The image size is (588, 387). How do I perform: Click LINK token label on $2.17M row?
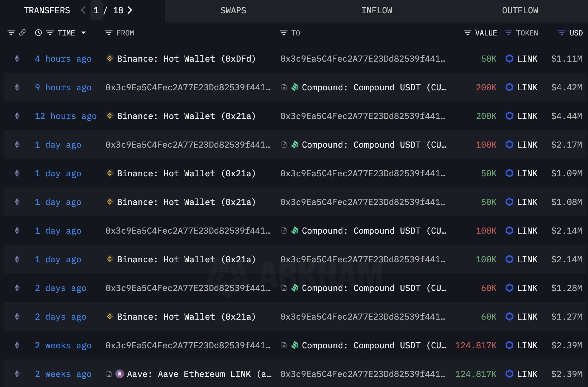[527, 145]
